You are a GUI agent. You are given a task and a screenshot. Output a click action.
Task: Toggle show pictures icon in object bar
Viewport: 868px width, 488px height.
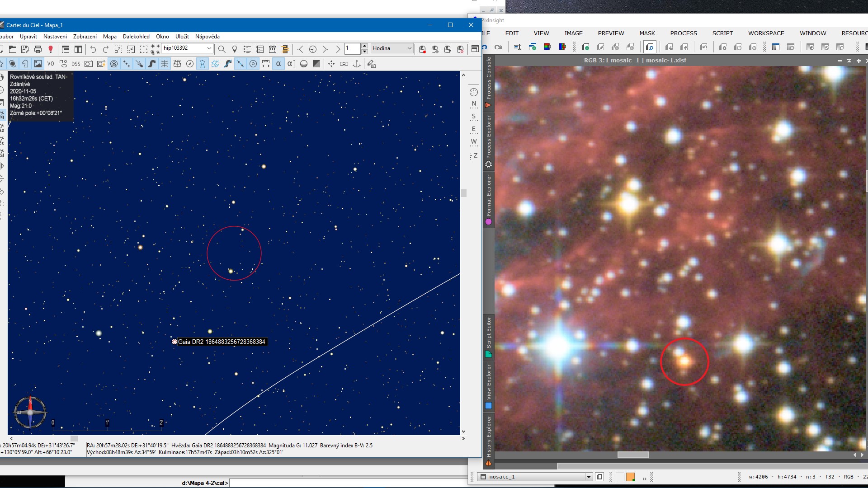tap(38, 64)
